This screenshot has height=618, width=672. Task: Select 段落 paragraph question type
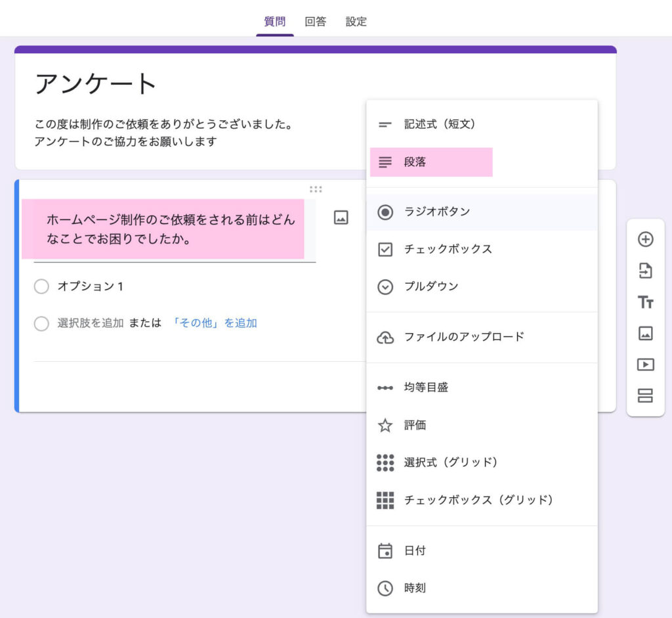(x=415, y=162)
